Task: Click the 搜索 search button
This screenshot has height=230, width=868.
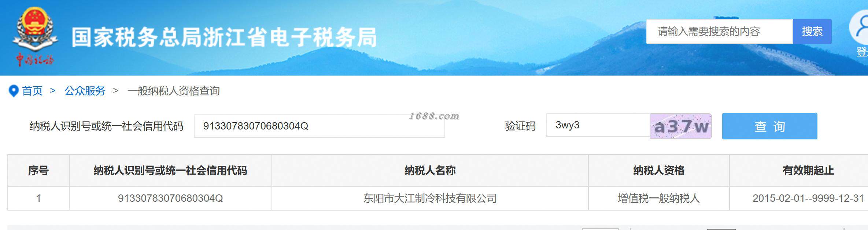Action: [x=812, y=32]
